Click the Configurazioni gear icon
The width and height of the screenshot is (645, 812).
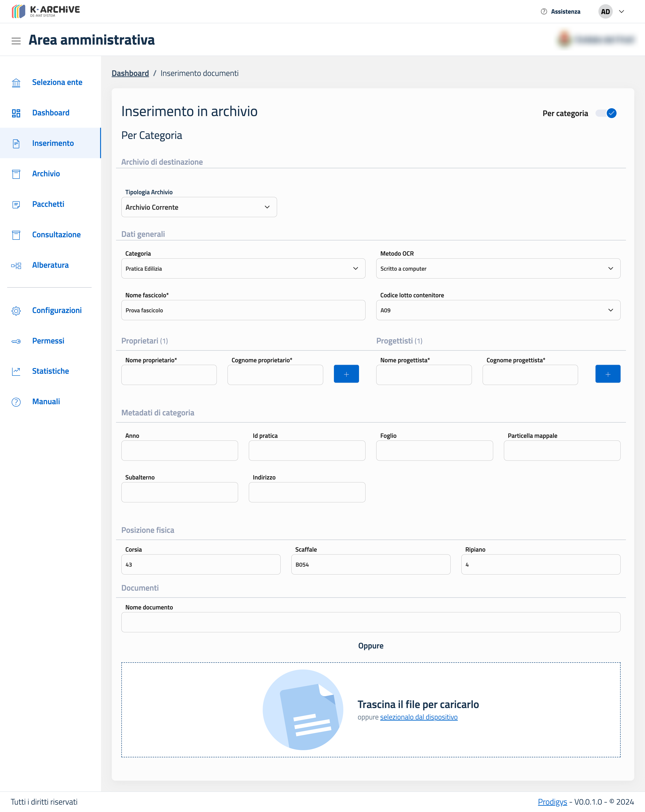pyautogui.click(x=16, y=311)
